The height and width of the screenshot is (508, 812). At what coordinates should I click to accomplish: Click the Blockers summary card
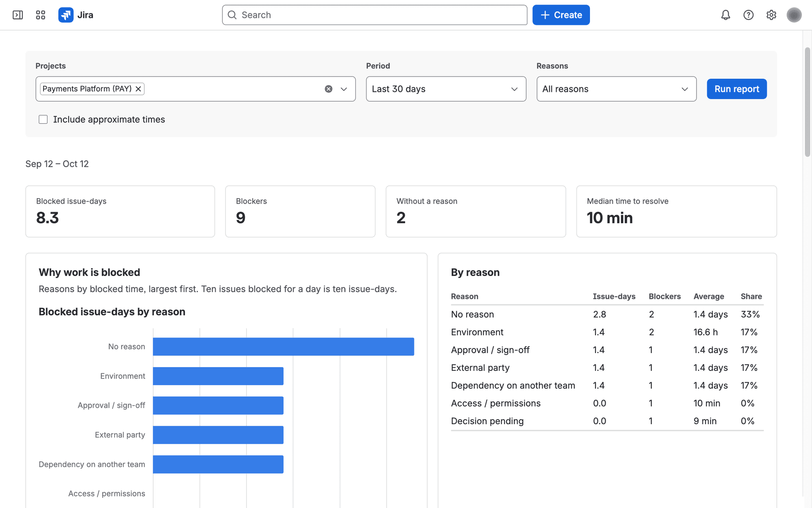[x=300, y=211]
